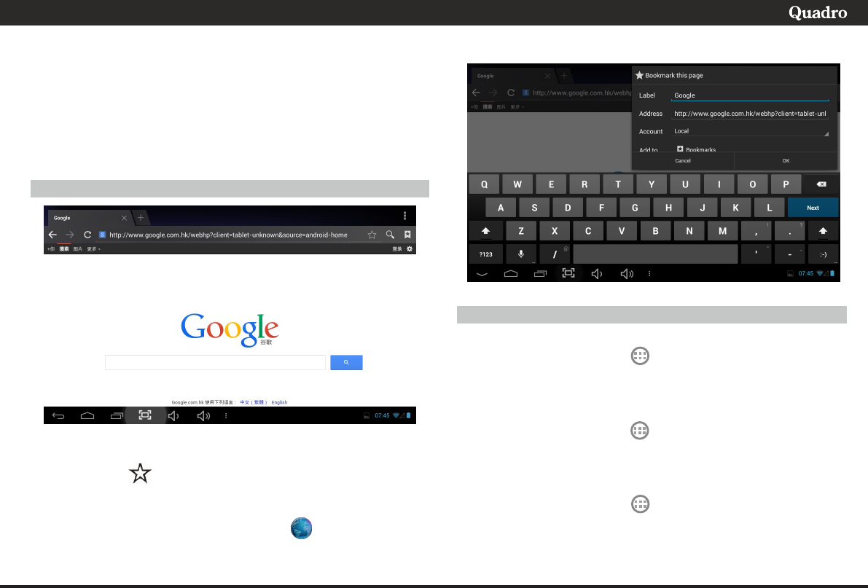The width and height of the screenshot is (868, 588).
Task: Click the Google search input field
Action: (215, 363)
